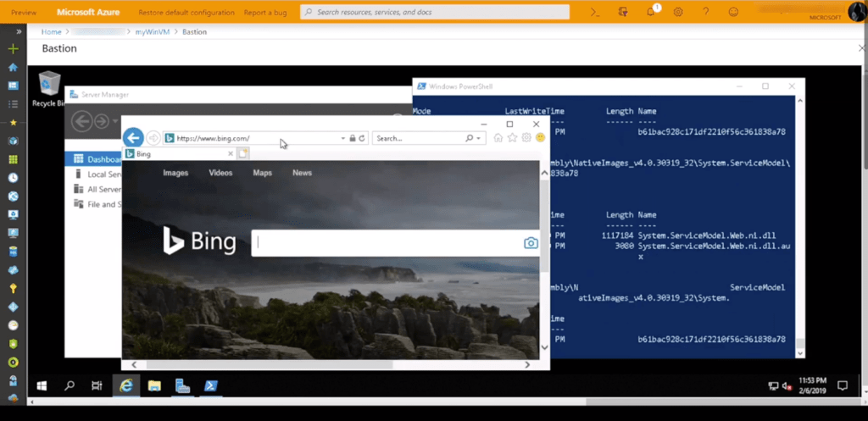Click the green plus Create a resource icon
This screenshot has width=868, height=421.
coord(14,48)
